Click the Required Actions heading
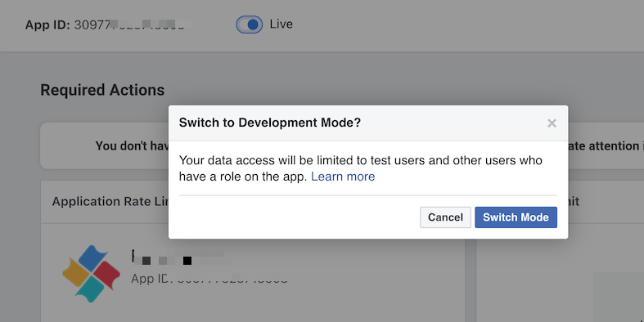The image size is (644, 322). pos(102,90)
